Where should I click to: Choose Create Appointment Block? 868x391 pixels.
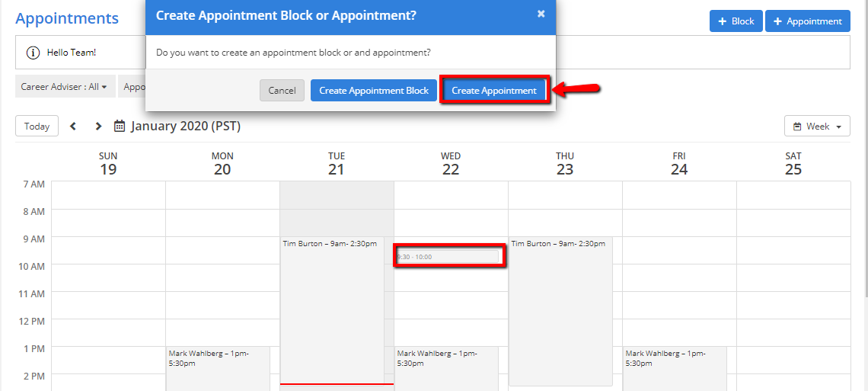(374, 91)
